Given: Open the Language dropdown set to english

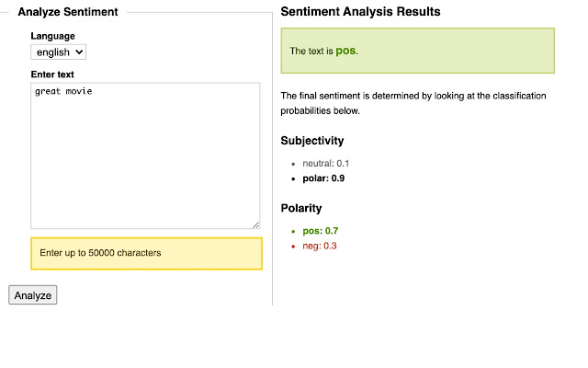Looking at the screenshot, I should click(x=58, y=52).
